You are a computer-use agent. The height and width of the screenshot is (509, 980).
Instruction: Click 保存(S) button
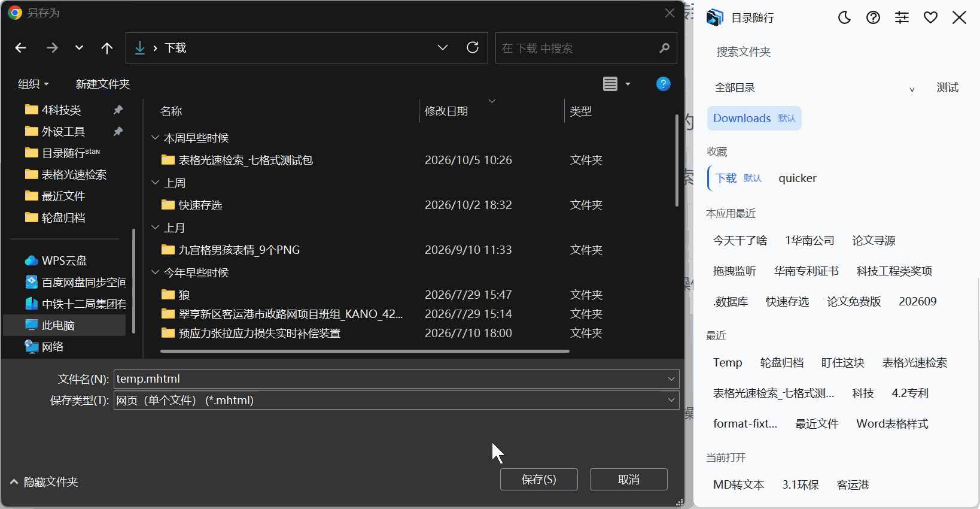(x=539, y=480)
